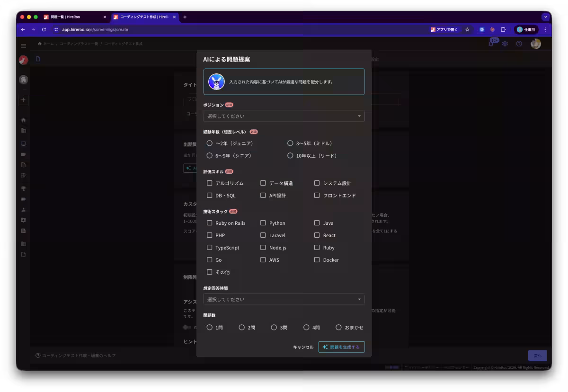
Task: Select the 〜2年（ジュニア）radio button
Action: click(x=210, y=143)
